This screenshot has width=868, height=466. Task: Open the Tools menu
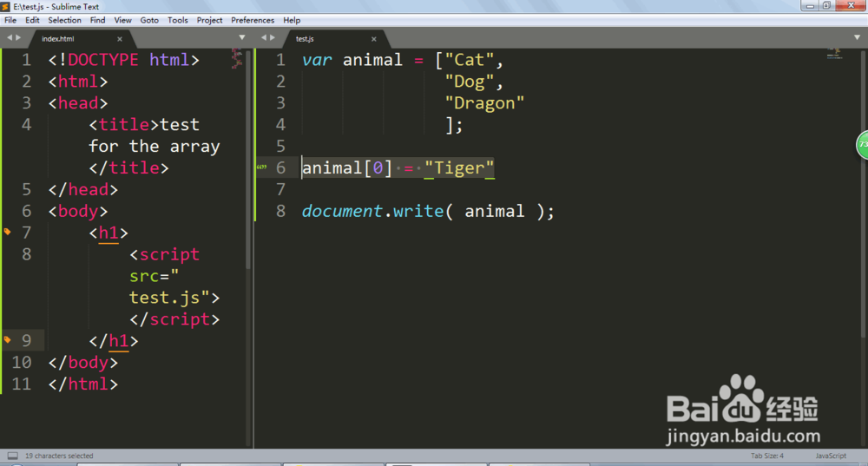pyautogui.click(x=178, y=20)
